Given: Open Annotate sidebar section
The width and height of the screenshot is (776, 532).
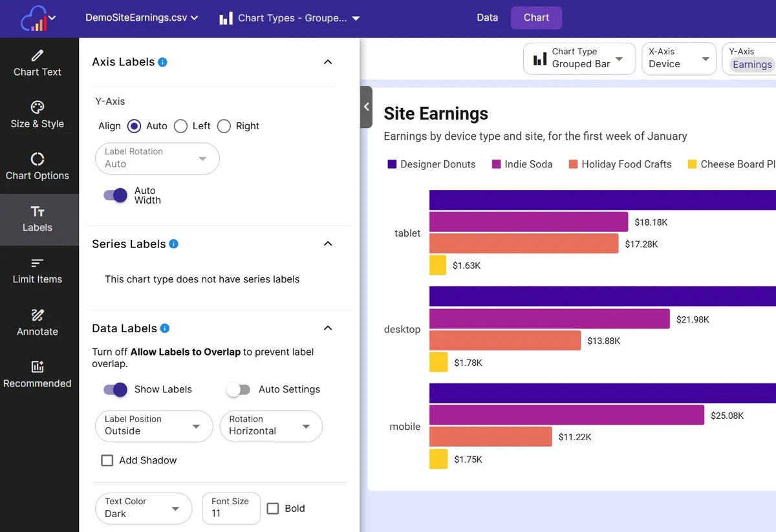Looking at the screenshot, I should (38, 323).
